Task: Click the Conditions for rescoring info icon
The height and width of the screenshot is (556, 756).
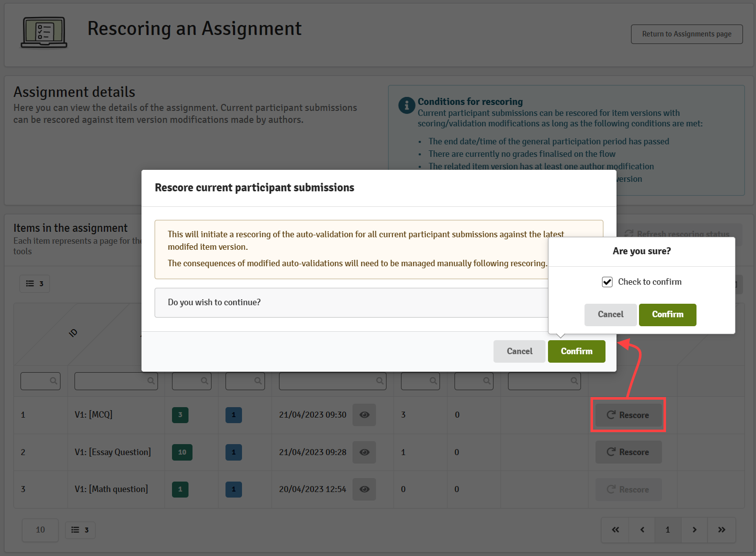Action: (406, 105)
